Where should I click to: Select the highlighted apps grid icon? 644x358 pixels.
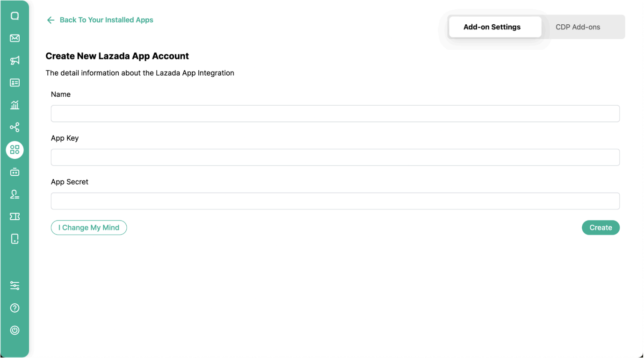(x=14, y=150)
